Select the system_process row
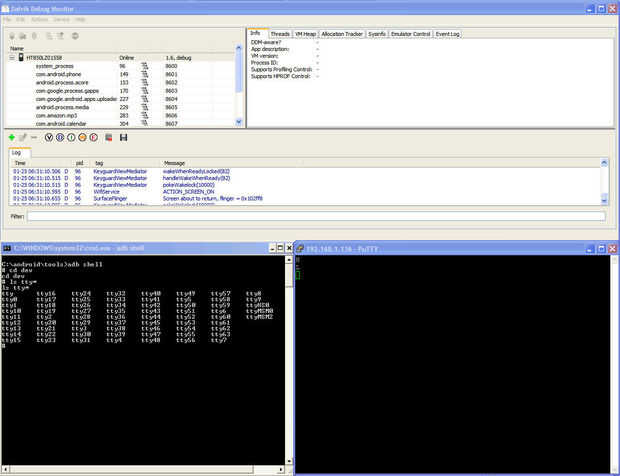620x476 pixels. (121, 66)
